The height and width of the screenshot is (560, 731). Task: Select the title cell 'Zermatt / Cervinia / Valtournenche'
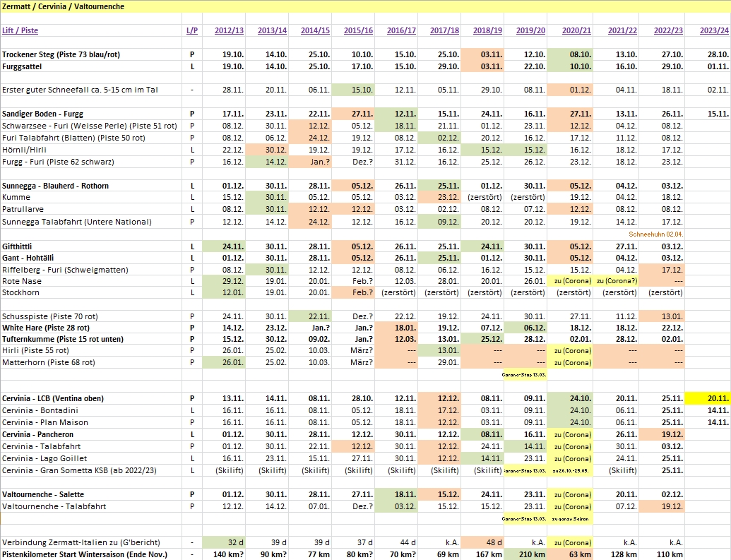tap(64, 6)
